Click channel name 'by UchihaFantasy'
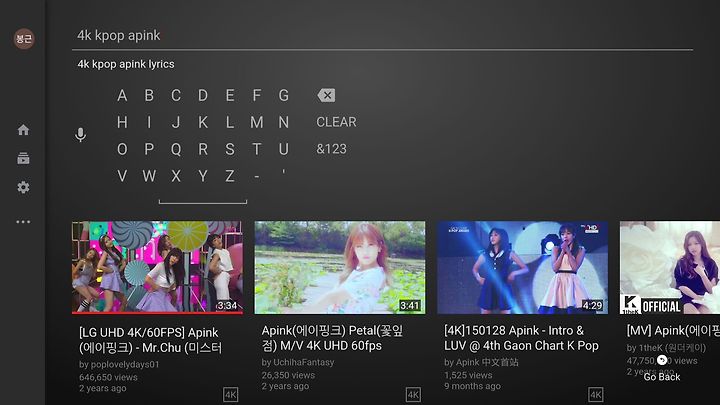The image size is (720, 405). point(298,362)
